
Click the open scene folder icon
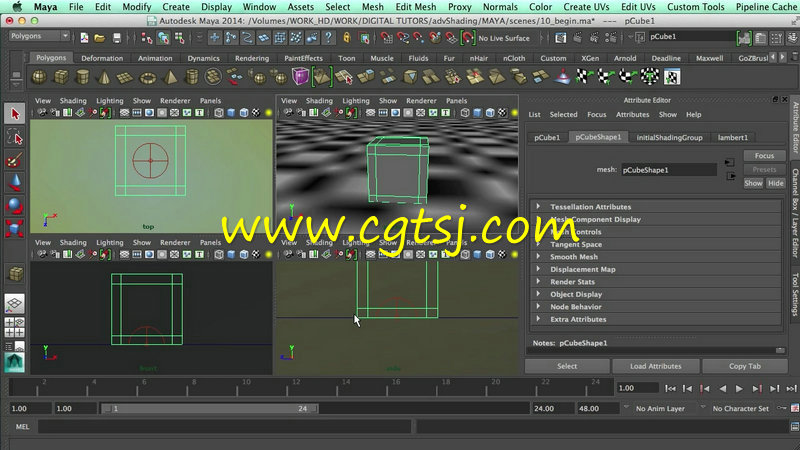(x=100, y=38)
